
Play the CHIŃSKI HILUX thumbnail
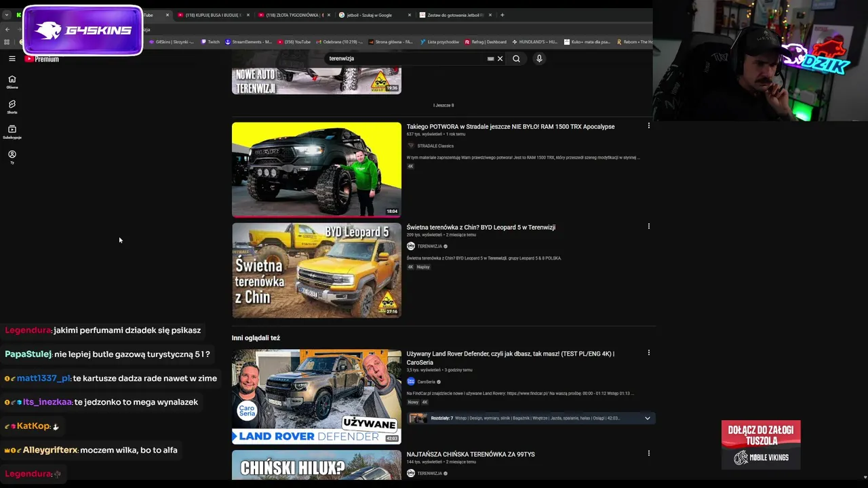pyautogui.click(x=317, y=465)
